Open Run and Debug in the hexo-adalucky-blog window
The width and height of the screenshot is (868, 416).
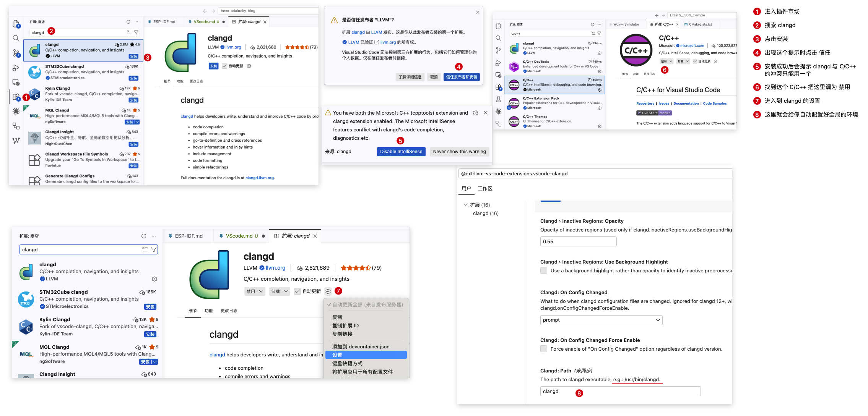coord(16,68)
